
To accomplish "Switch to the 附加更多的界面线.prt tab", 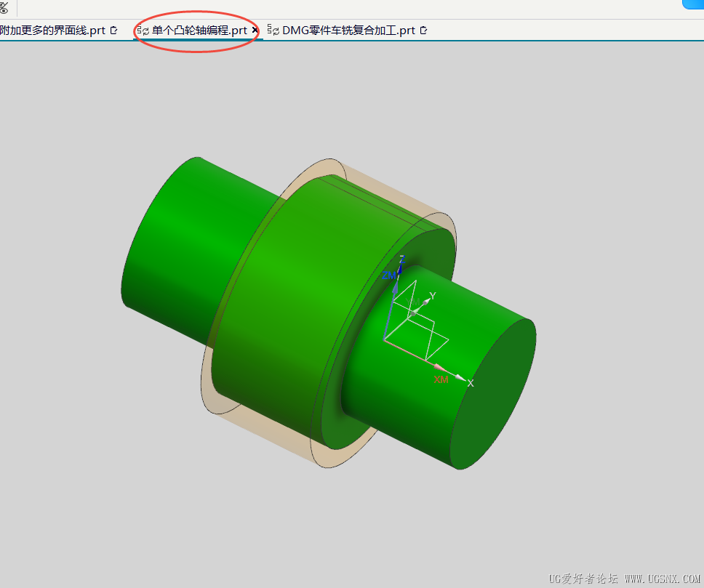I will click(x=51, y=31).
